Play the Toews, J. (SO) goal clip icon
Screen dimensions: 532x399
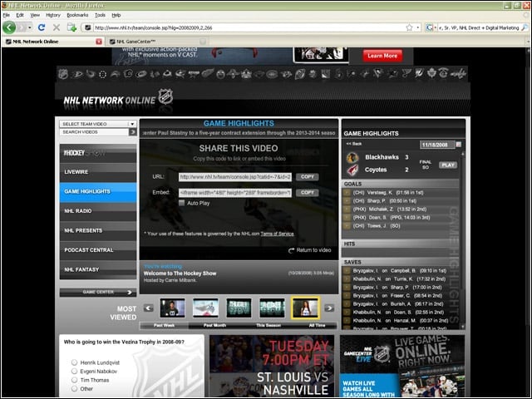click(x=347, y=226)
